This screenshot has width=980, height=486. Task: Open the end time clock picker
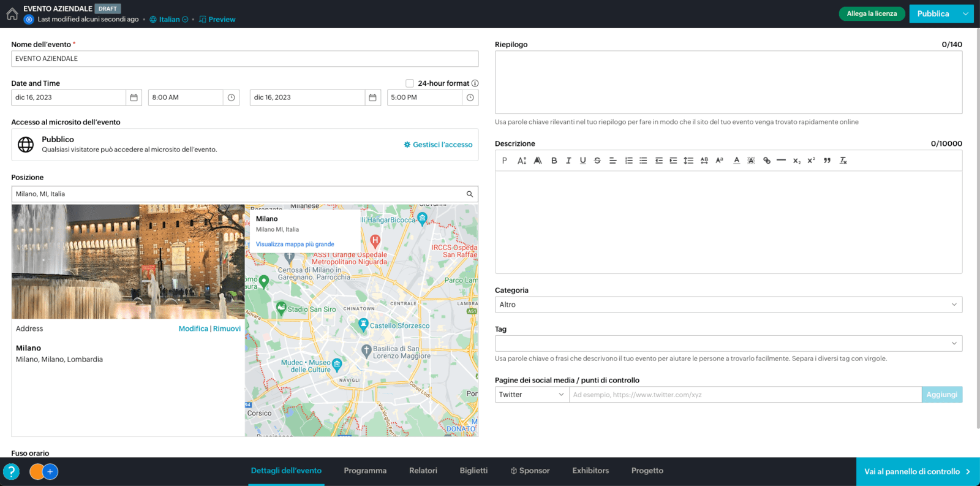(470, 97)
